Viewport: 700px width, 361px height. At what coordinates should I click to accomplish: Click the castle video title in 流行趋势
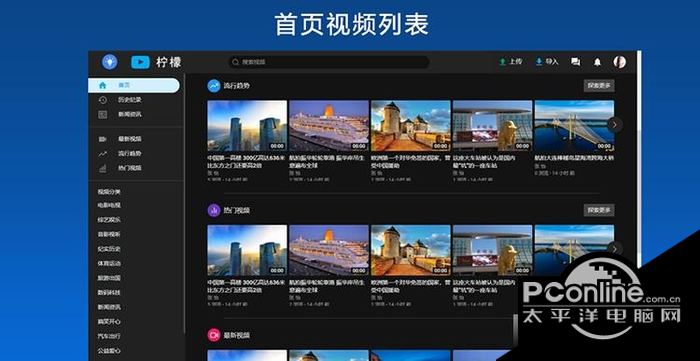pos(411,162)
